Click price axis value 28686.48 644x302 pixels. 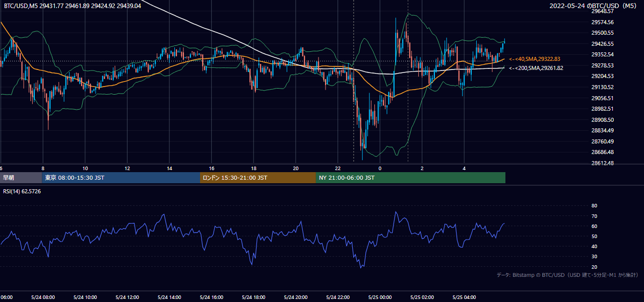pos(602,152)
